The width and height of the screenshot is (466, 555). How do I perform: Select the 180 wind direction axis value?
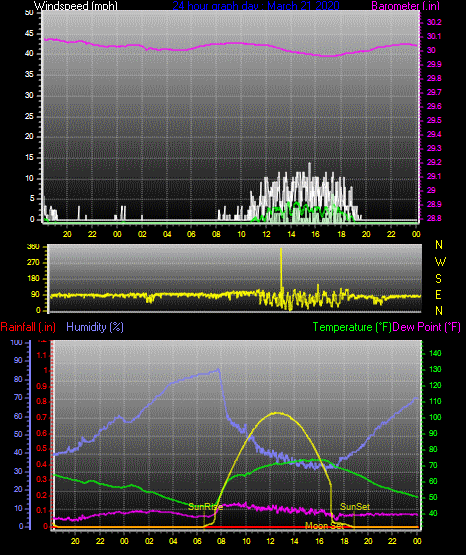33,279
